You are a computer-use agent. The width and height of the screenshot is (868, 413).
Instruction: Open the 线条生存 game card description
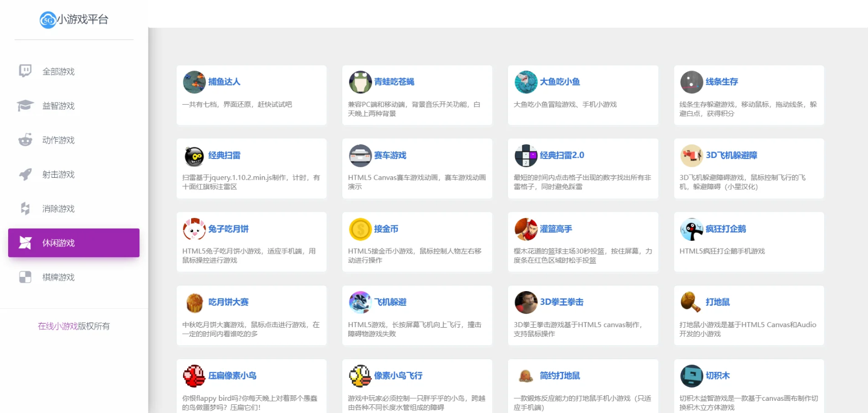[747, 109]
